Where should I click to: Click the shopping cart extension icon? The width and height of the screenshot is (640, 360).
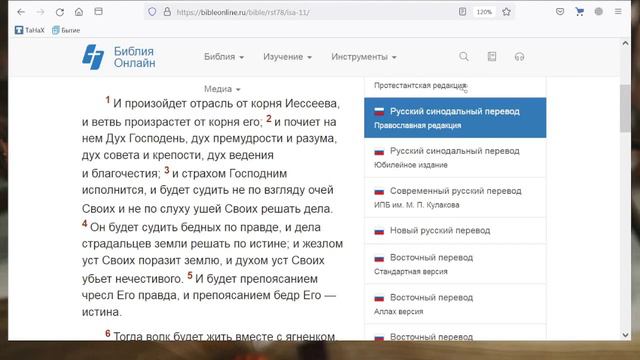[x=579, y=12]
